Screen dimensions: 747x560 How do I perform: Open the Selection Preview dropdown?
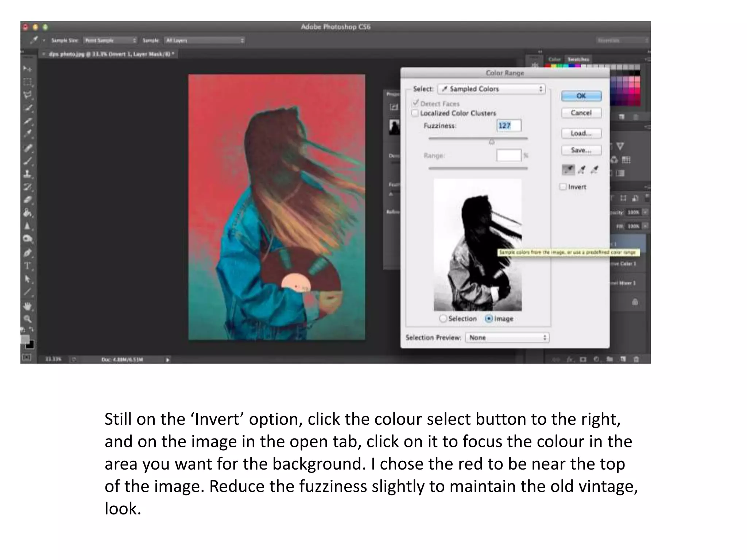pyautogui.click(x=507, y=338)
